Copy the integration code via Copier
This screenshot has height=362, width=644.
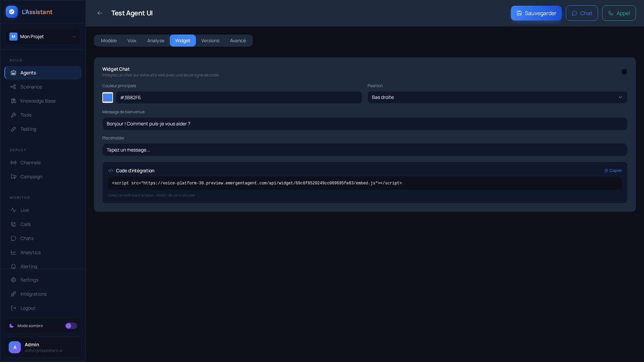point(613,171)
